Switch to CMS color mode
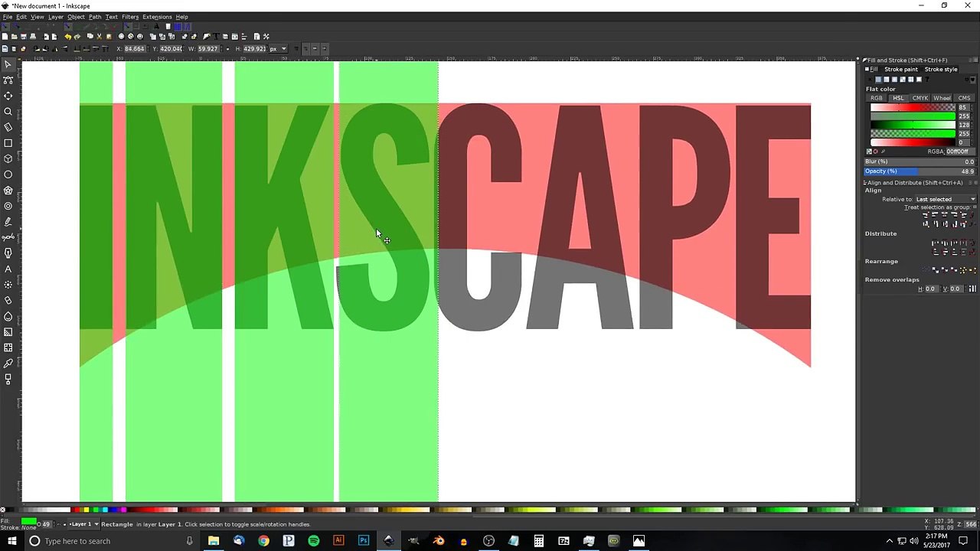The image size is (980, 551). (x=965, y=98)
